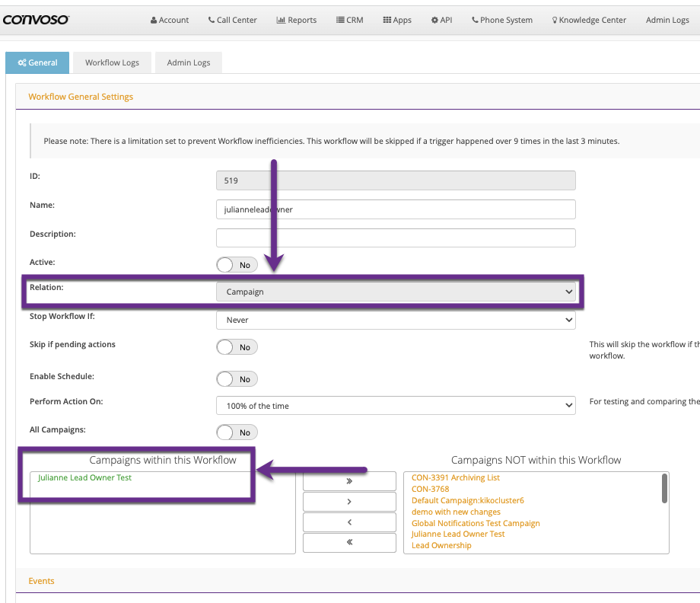Viewport: 700px width, 603px height.
Task: Switch to the Admin Logs tab
Action: [189, 62]
